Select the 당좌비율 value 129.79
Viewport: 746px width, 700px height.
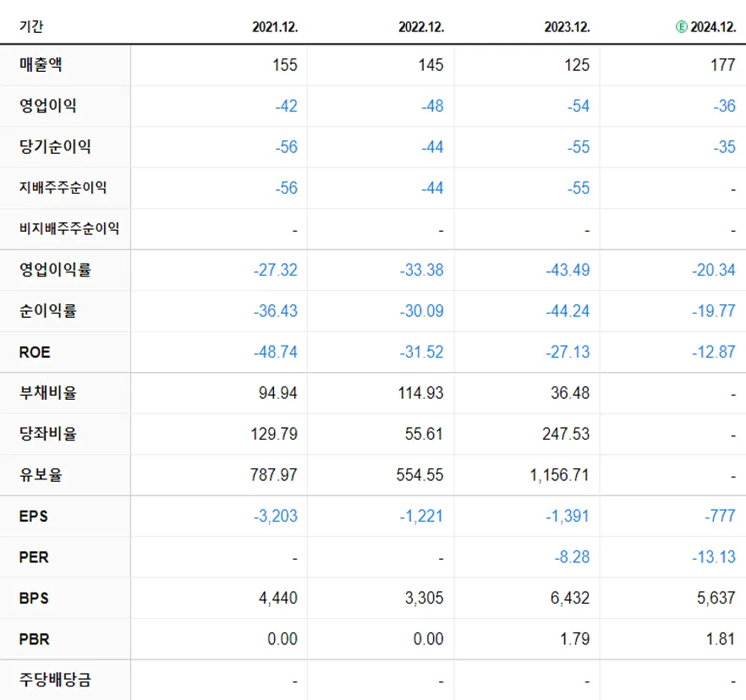[274, 434]
